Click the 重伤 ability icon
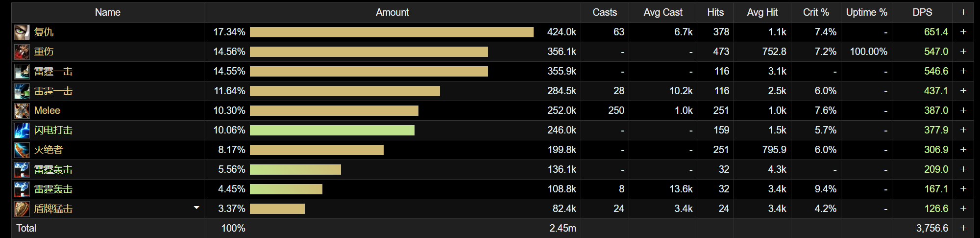 tap(22, 52)
